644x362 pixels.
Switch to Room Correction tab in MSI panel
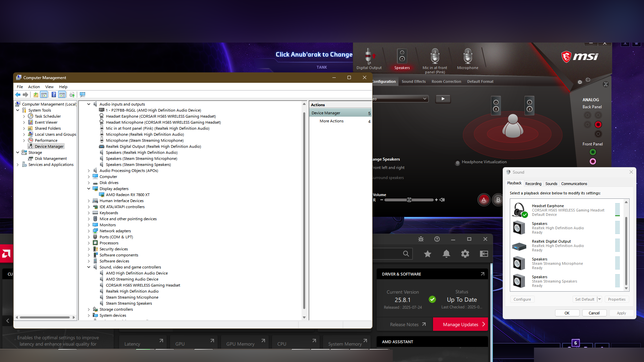(446, 81)
